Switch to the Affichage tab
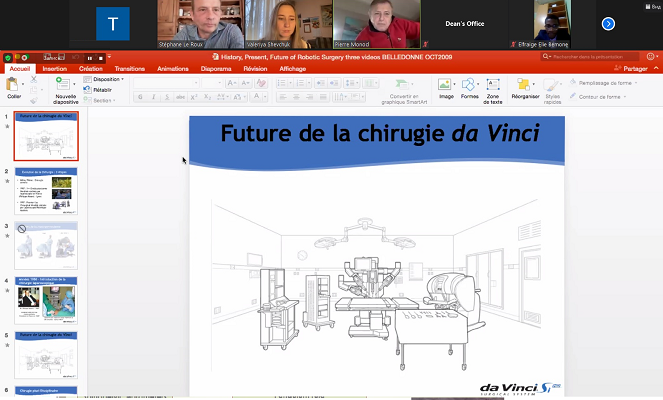Screen dimensions: 663x400 pos(292,68)
